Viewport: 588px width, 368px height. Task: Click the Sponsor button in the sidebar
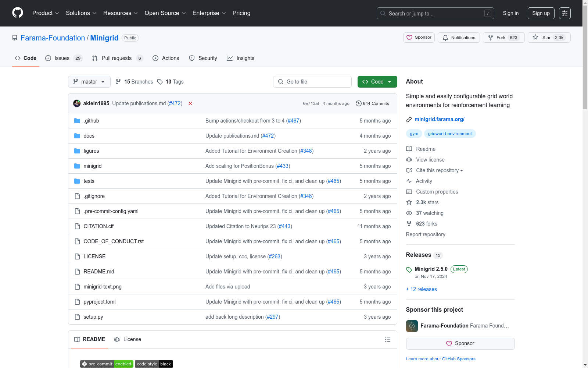pyautogui.click(x=460, y=344)
